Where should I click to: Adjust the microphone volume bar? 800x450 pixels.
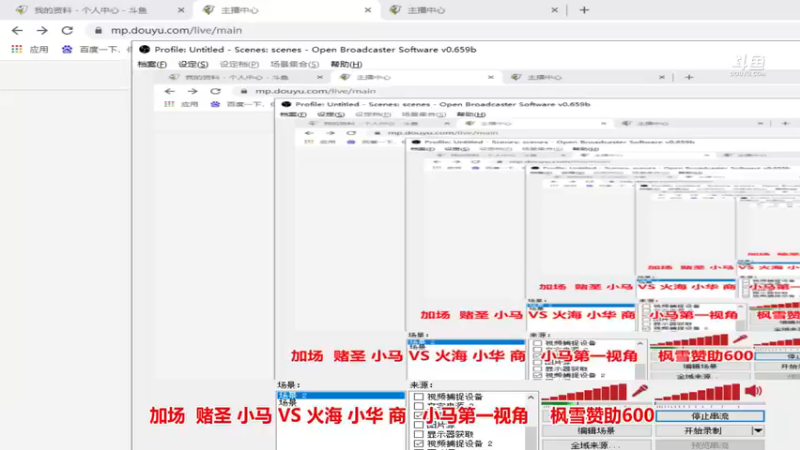click(585, 392)
